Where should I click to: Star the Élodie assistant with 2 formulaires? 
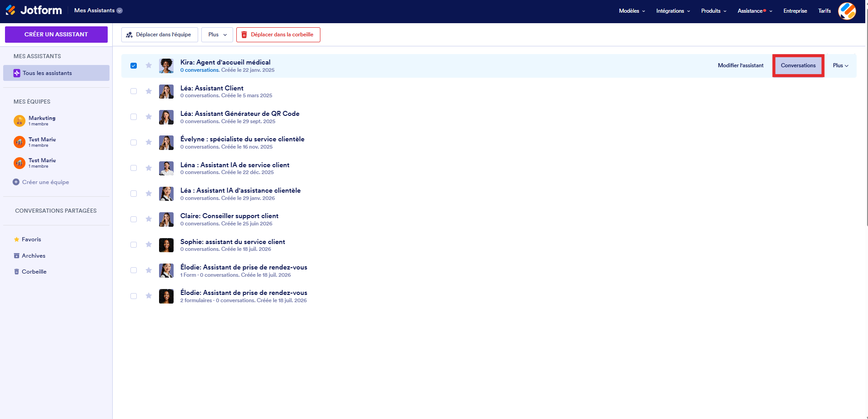click(x=149, y=296)
